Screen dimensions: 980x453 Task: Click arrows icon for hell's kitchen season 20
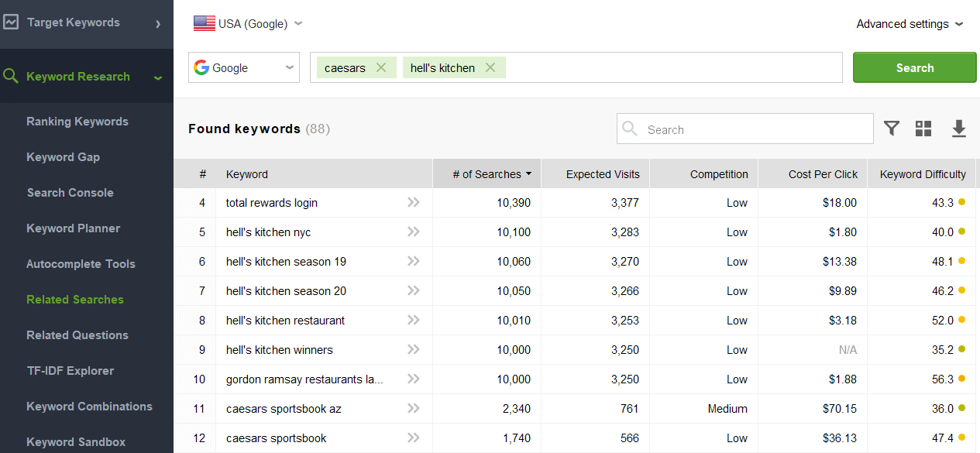click(x=414, y=290)
